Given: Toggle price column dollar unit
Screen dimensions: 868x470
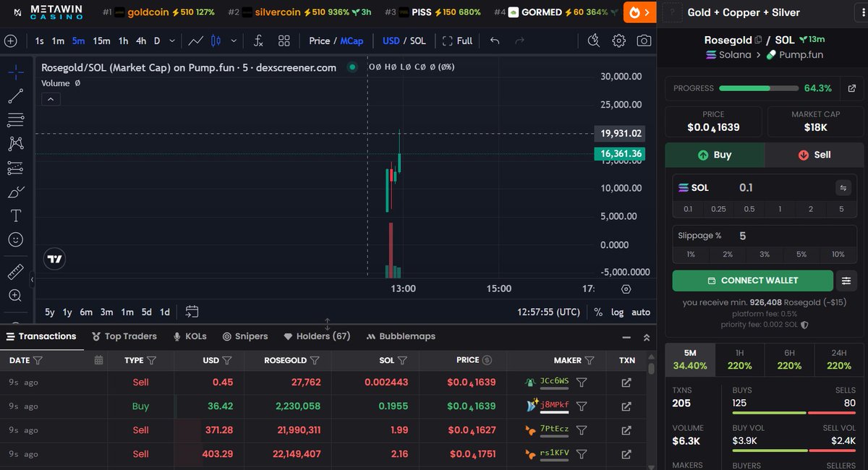Looking at the screenshot, I should tap(487, 360).
